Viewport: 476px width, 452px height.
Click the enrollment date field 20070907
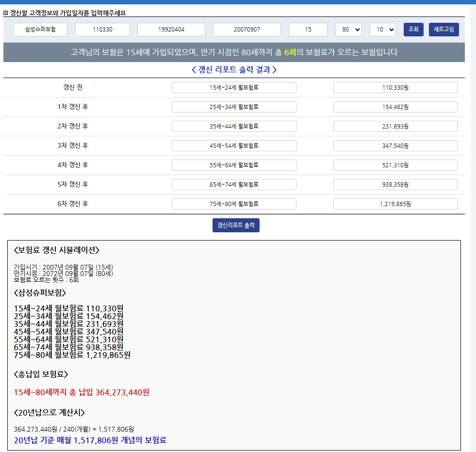(x=247, y=30)
